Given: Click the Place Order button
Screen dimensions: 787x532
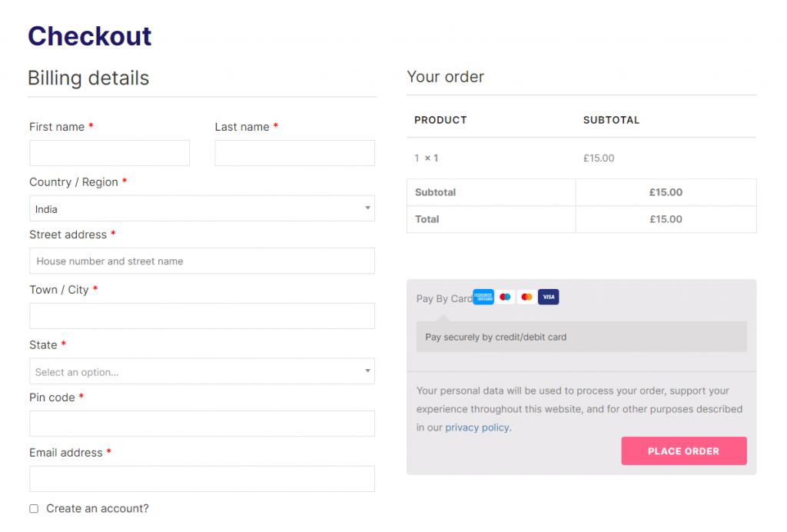Looking at the screenshot, I should coord(683,451).
